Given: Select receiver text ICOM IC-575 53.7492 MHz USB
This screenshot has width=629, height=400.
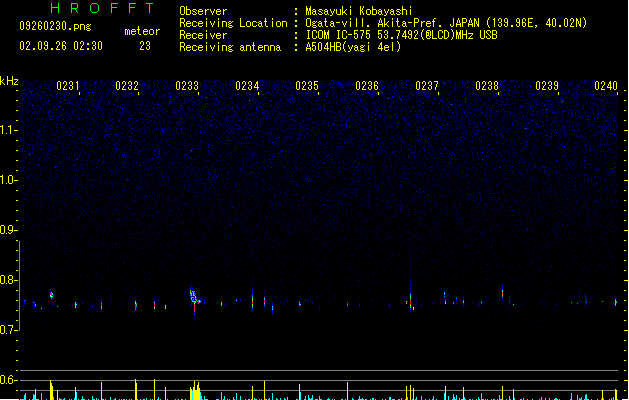Looking at the screenshot, I should coord(402,35).
